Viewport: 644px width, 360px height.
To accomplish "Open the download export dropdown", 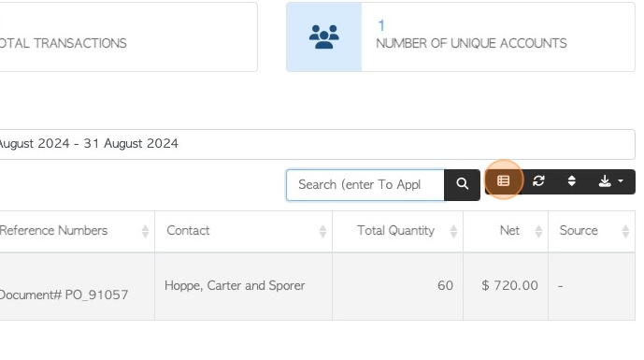I will (x=610, y=181).
